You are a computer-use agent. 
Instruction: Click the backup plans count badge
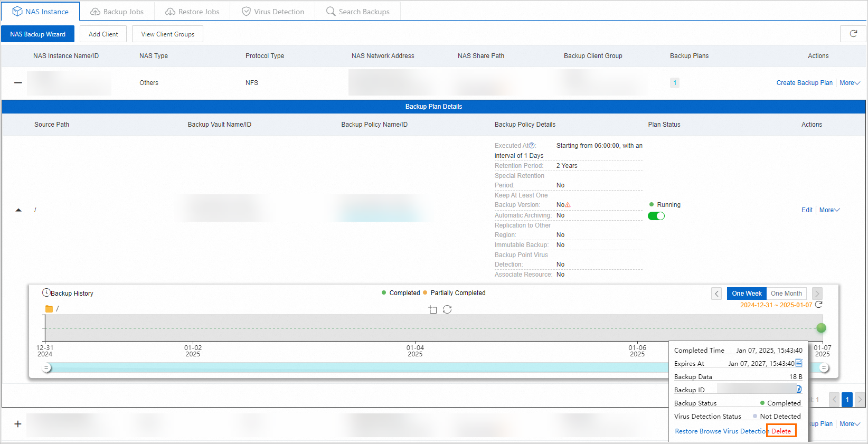tap(675, 83)
